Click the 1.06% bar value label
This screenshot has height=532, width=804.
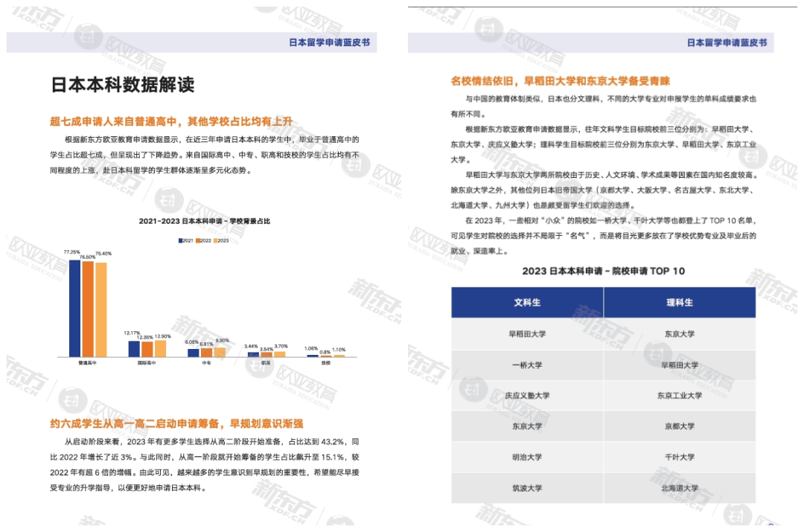[x=310, y=348]
